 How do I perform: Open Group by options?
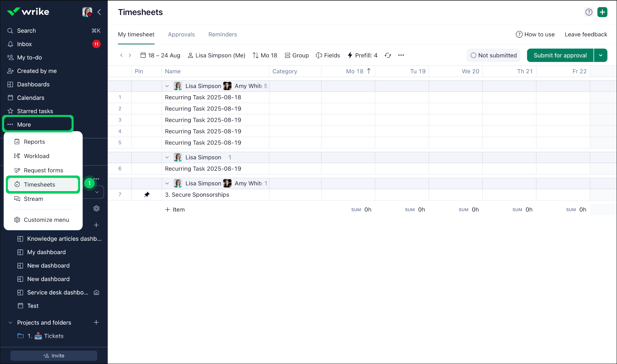(297, 55)
